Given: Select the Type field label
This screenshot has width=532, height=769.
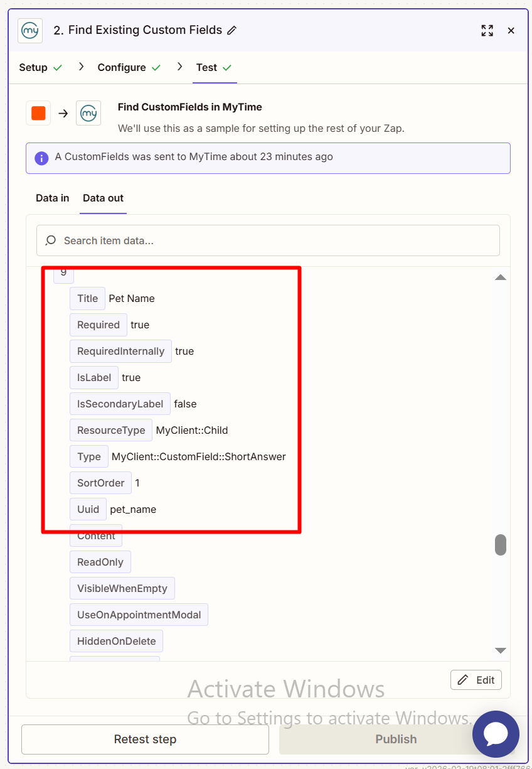Looking at the screenshot, I should [x=89, y=456].
